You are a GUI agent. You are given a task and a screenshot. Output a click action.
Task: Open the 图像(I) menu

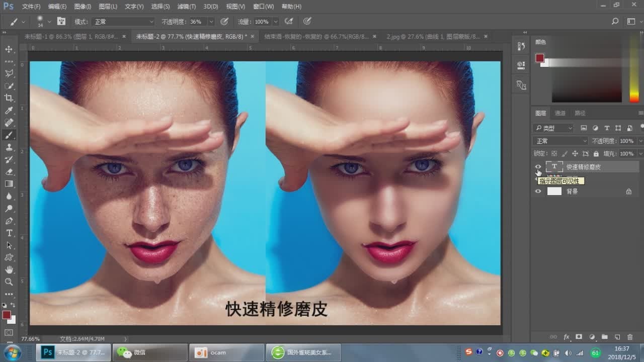pyautogui.click(x=83, y=7)
